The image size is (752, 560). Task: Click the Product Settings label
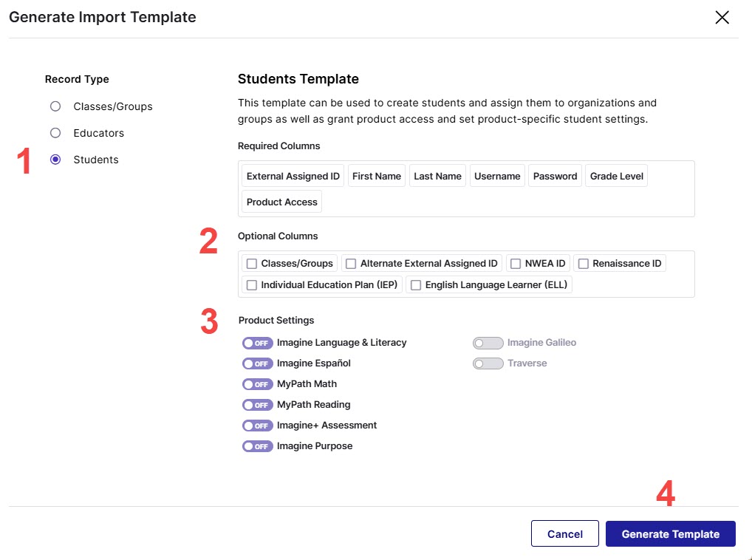[276, 321]
